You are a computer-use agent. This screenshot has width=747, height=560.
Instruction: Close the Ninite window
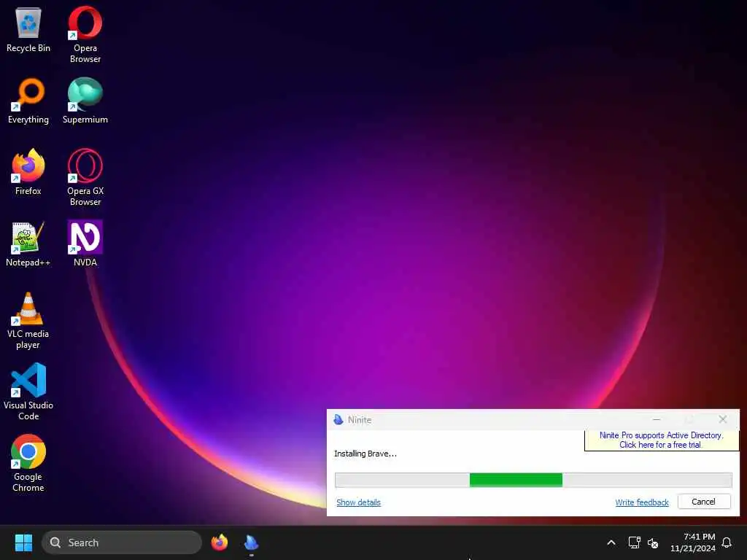723,419
